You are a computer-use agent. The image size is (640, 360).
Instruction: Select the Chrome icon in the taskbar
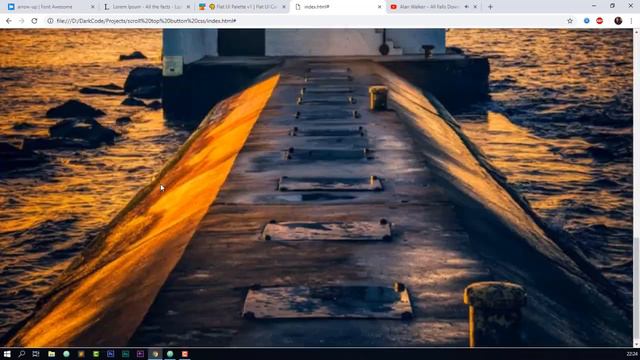point(155,354)
